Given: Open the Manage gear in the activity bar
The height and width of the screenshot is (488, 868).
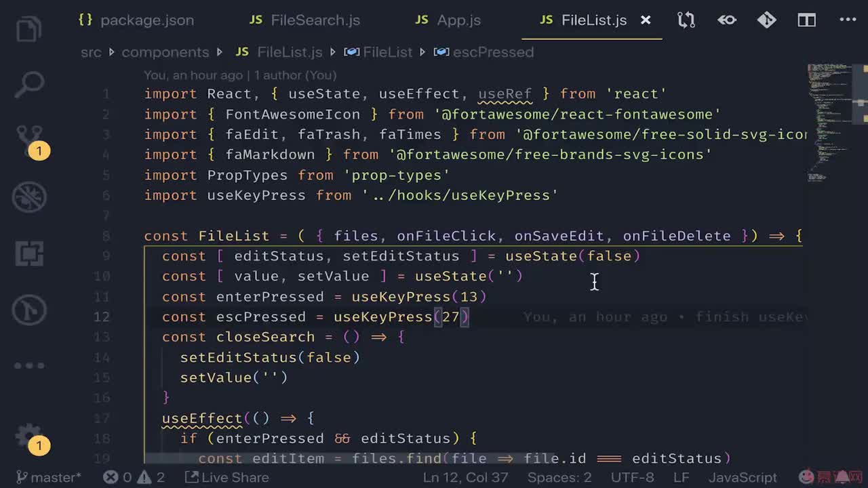Looking at the screenshot, I should (30, 437).
